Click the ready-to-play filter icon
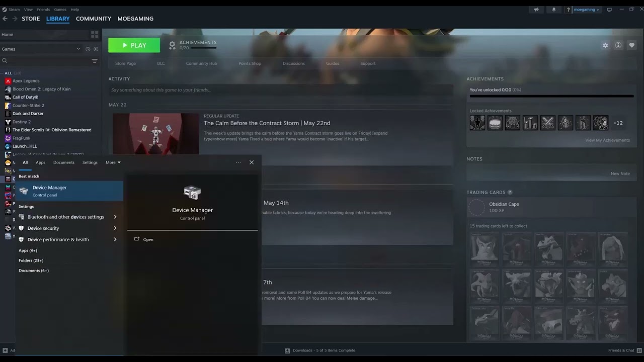644x362 pixels. [x=96, y=49]
